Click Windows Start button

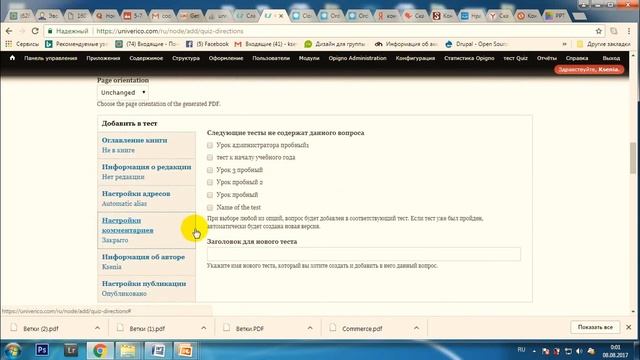pyautogui.click(x=13, y=351)
